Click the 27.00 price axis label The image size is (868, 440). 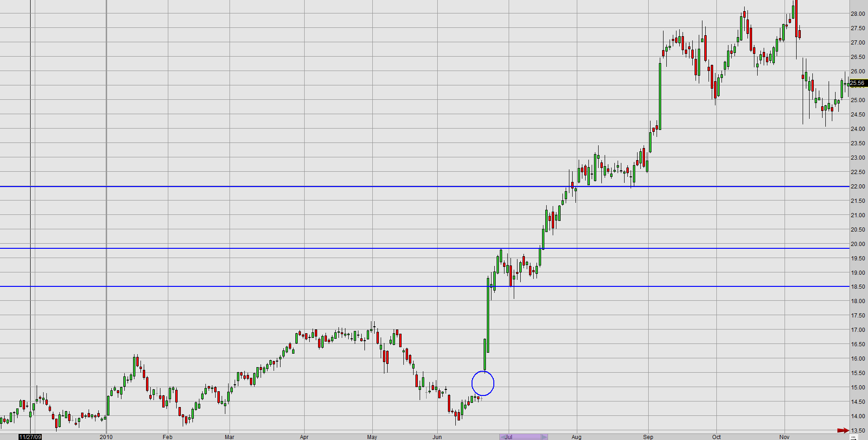857,43
